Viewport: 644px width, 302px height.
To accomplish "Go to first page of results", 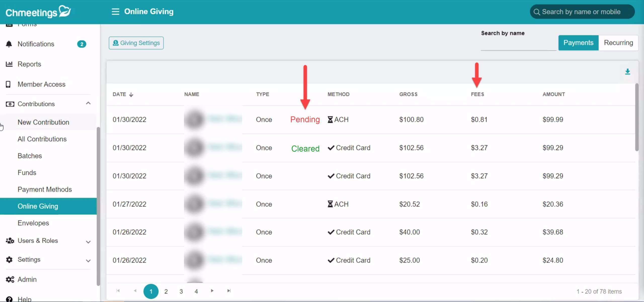I will (x=118, y=291).
